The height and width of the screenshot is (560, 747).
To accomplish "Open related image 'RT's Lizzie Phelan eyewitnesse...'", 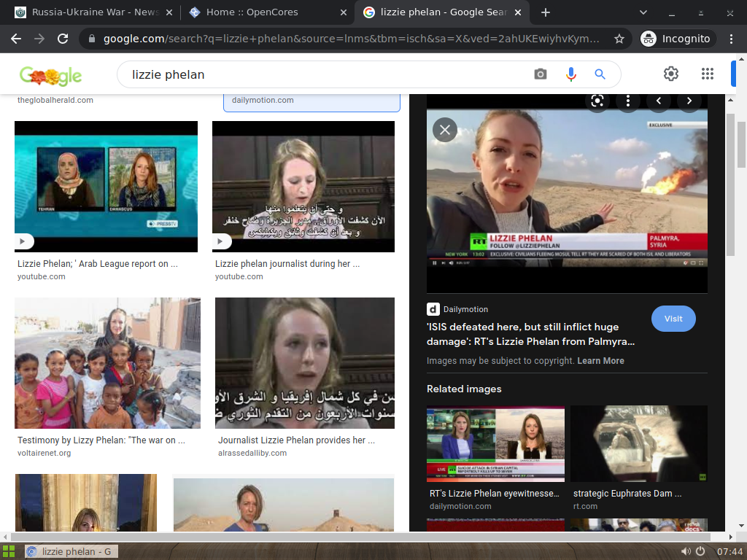I will (495, 444).
